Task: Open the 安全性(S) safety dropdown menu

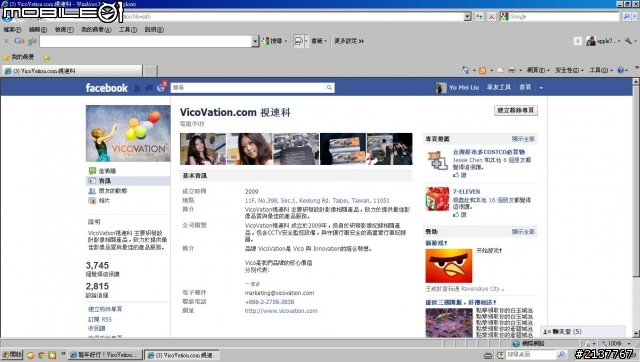Action: pyautogui.click(x=569, y=70)
